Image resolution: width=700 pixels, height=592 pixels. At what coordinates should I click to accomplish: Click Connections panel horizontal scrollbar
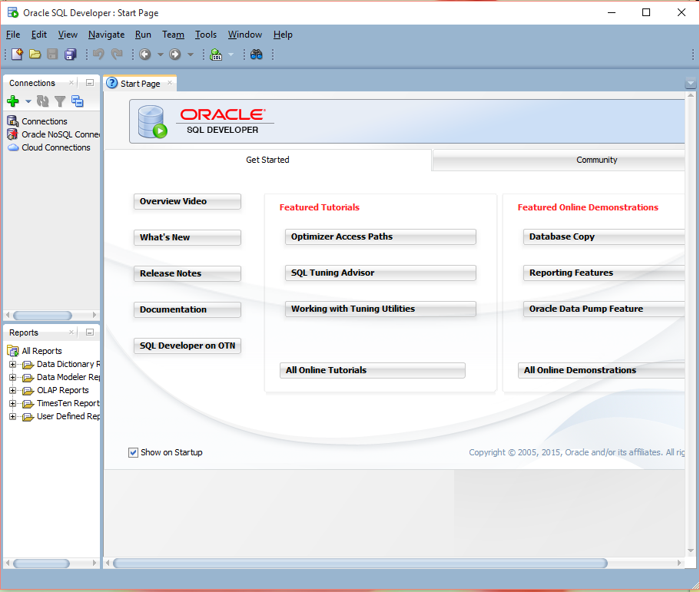42,316
